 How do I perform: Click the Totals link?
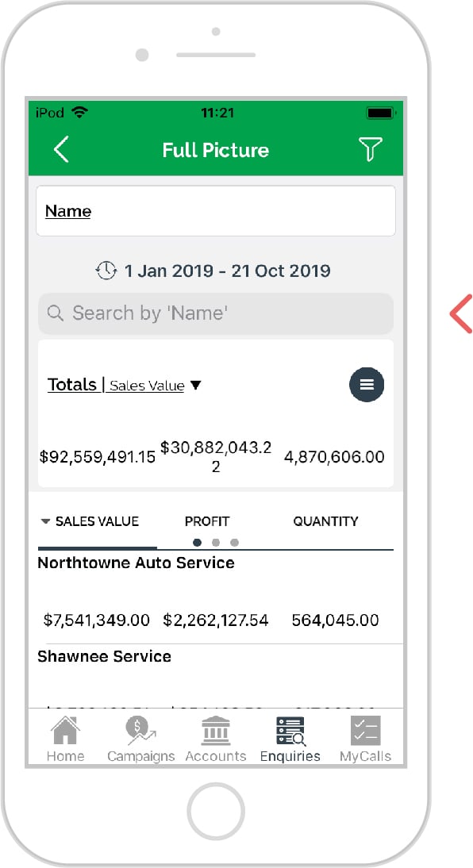[72, 385]
